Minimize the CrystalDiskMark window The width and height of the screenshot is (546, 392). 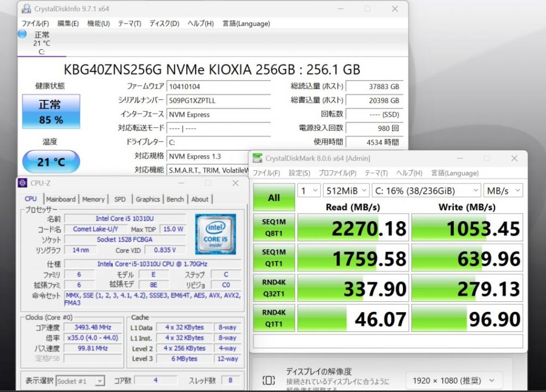pyautogui.click(x=460, y=158)
